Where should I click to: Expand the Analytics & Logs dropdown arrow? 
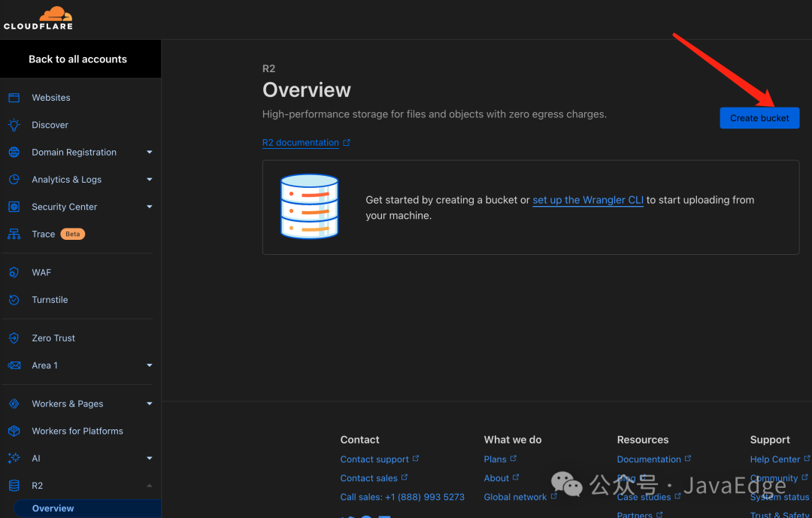click(150, 179)
